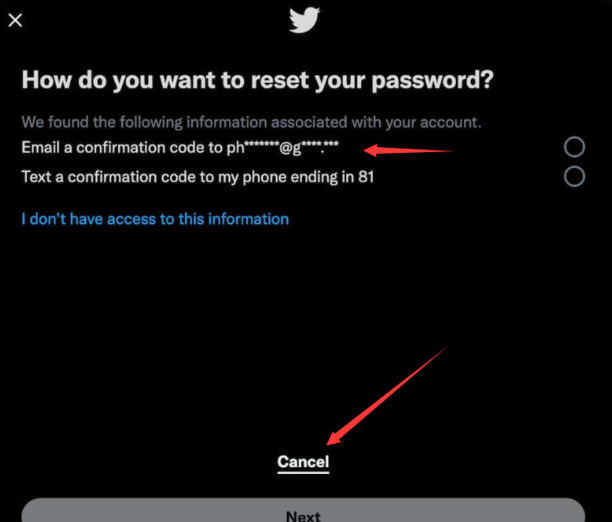This screenshot has height=522, width=612.
Task: Click the underlined Cancel link
Action: pos(303,462)
